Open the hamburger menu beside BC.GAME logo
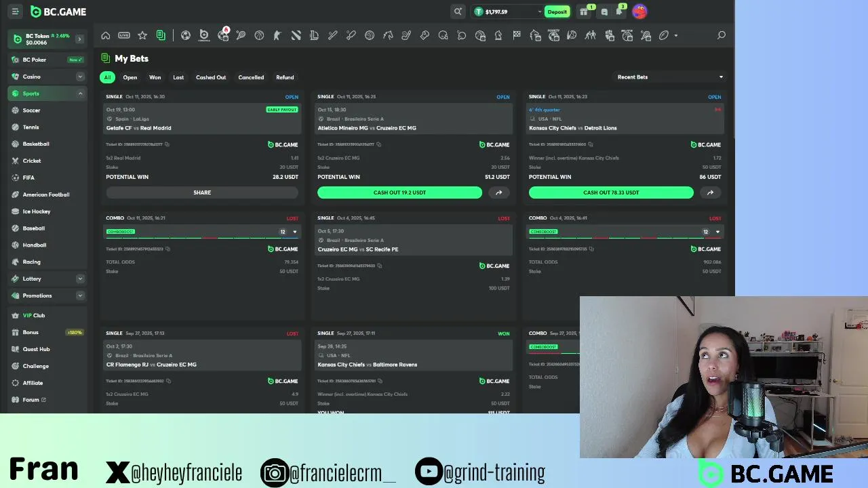 (15, 12)
